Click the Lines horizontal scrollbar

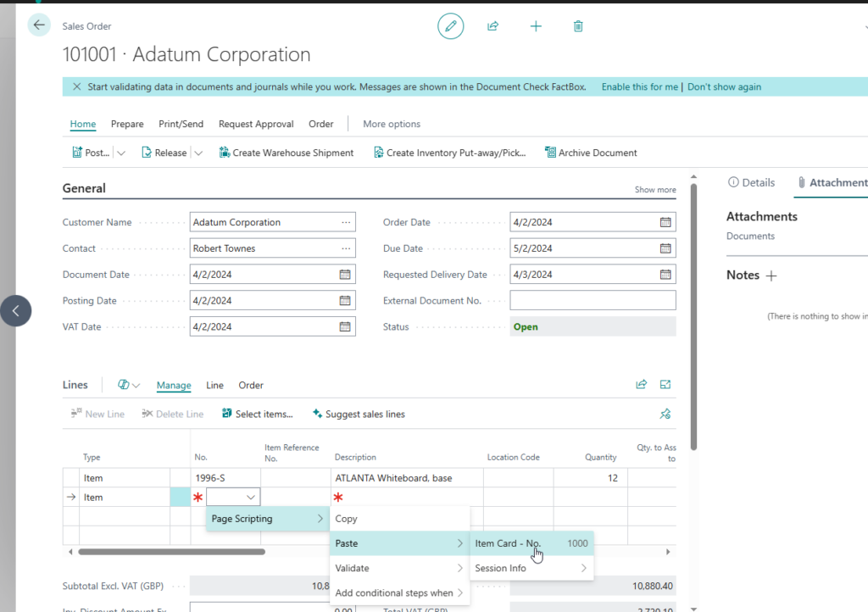[171, 552]
